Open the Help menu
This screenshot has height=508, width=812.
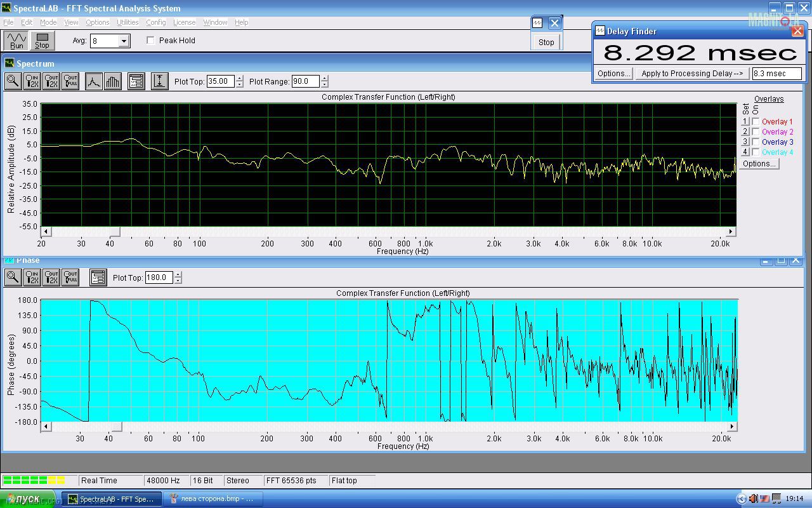pos(241,22)
